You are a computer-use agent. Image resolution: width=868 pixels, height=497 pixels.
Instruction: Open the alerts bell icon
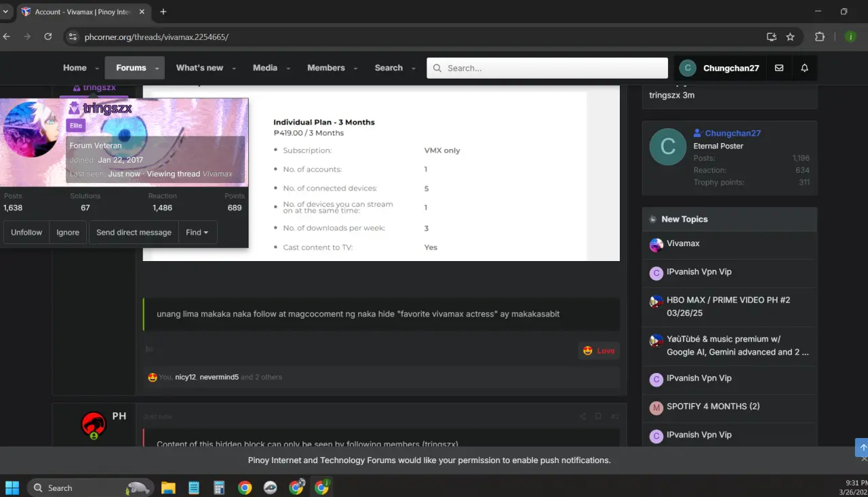click(x=804, y=68)
